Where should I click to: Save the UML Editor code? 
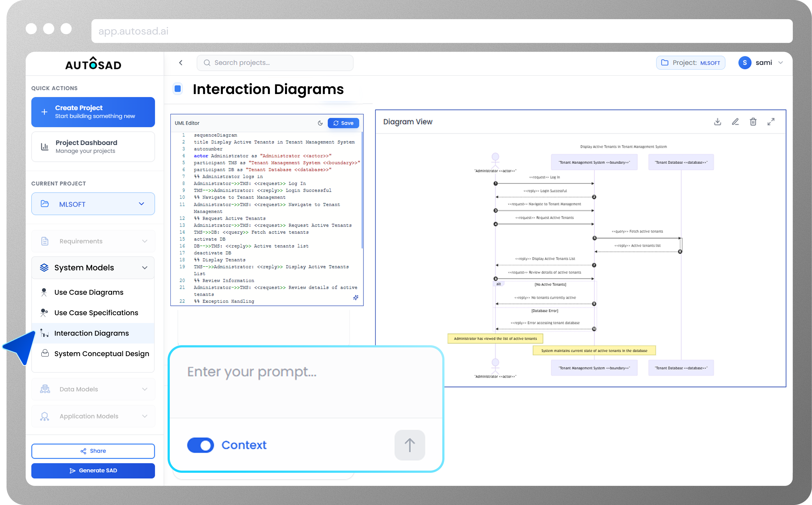point(343,123)
